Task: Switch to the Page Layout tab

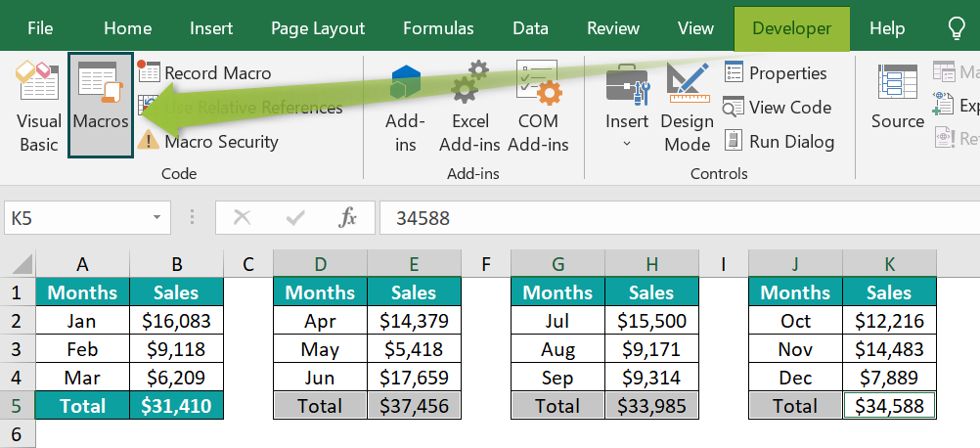Action: (318, 28)
